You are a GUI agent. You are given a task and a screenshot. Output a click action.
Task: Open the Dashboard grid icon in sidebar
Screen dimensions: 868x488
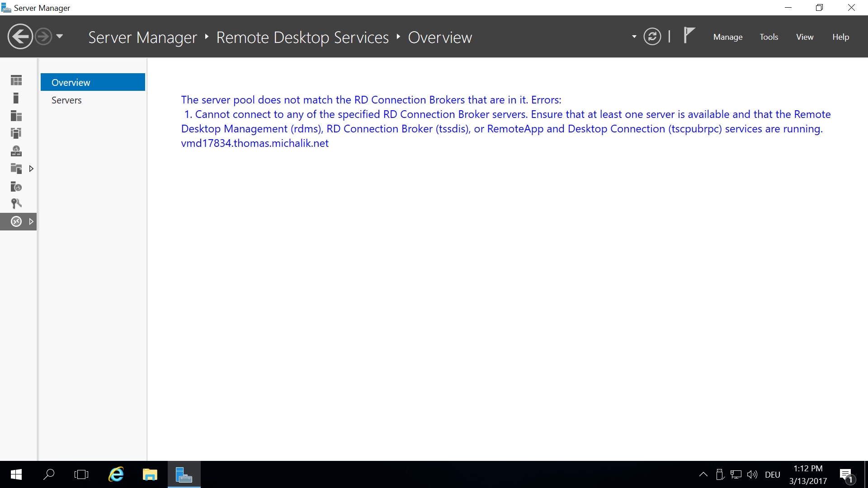tap(16, 80)
